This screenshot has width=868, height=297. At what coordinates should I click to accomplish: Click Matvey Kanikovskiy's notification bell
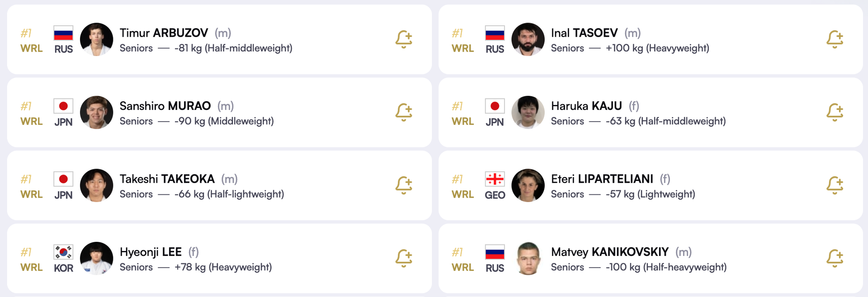click(835, 258)
